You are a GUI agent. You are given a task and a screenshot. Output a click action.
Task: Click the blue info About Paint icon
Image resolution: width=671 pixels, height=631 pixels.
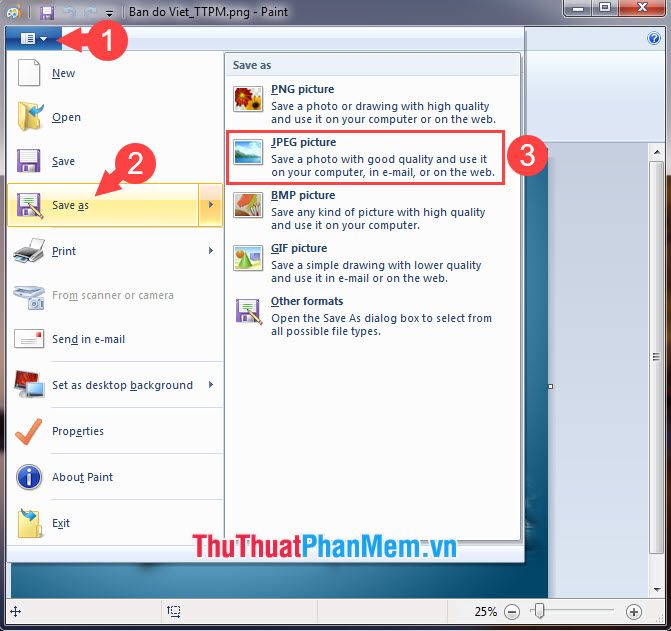pos(29,477)
